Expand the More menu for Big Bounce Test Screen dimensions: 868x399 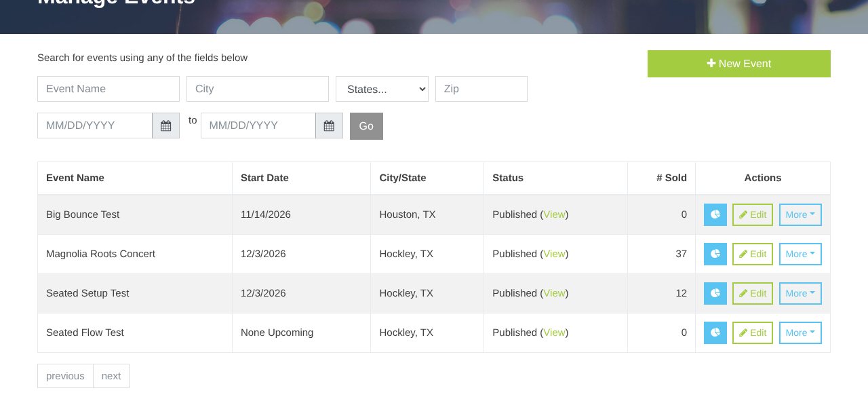coord(800,214)
